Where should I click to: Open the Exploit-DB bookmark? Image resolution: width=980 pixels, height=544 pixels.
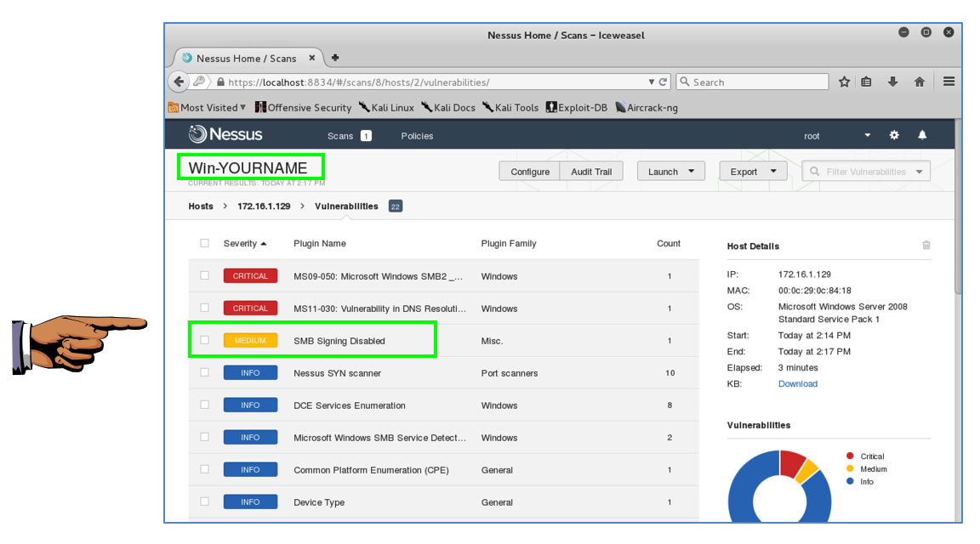tap(576, 107)
